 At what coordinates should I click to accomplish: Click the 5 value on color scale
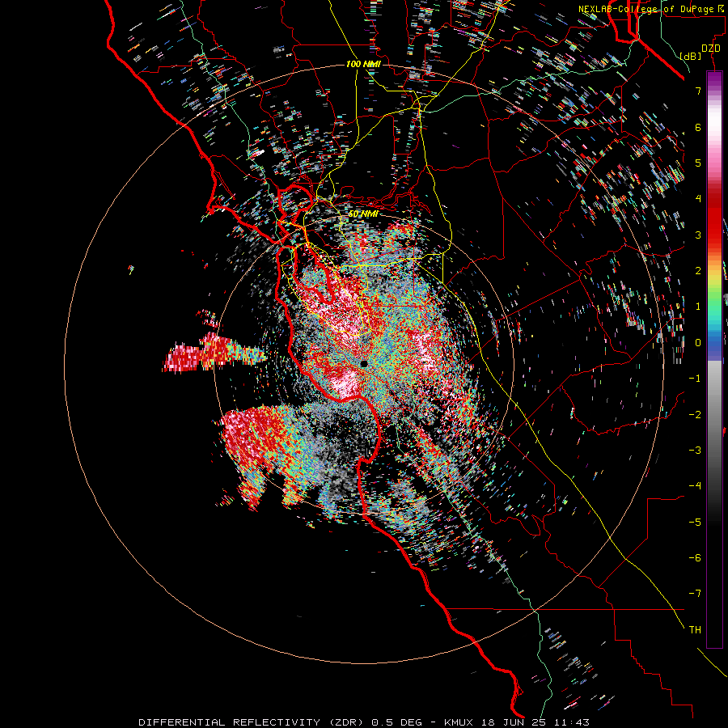click(x=698, y=163)
